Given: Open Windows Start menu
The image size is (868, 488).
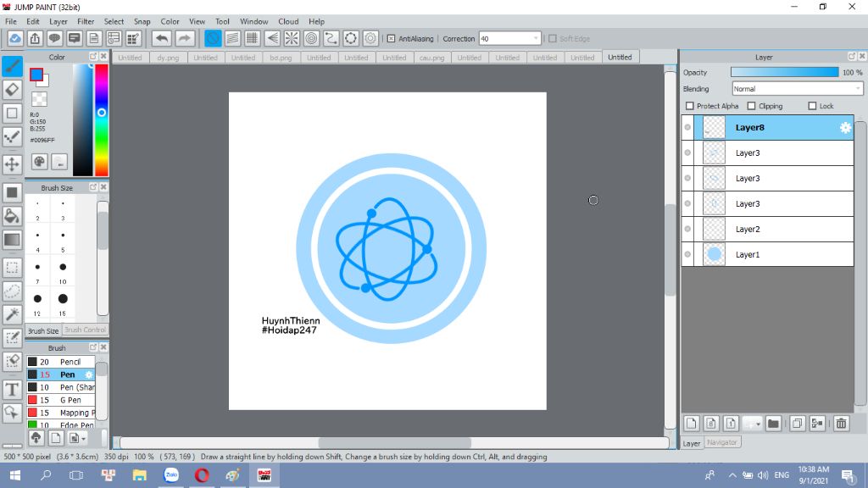Looking at the screenshot, I should coord(15,475).
